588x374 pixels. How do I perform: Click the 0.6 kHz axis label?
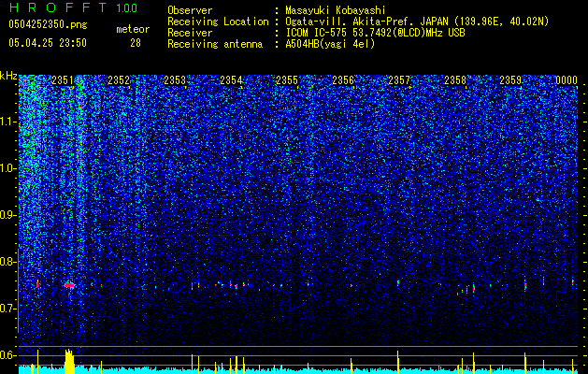7,355
